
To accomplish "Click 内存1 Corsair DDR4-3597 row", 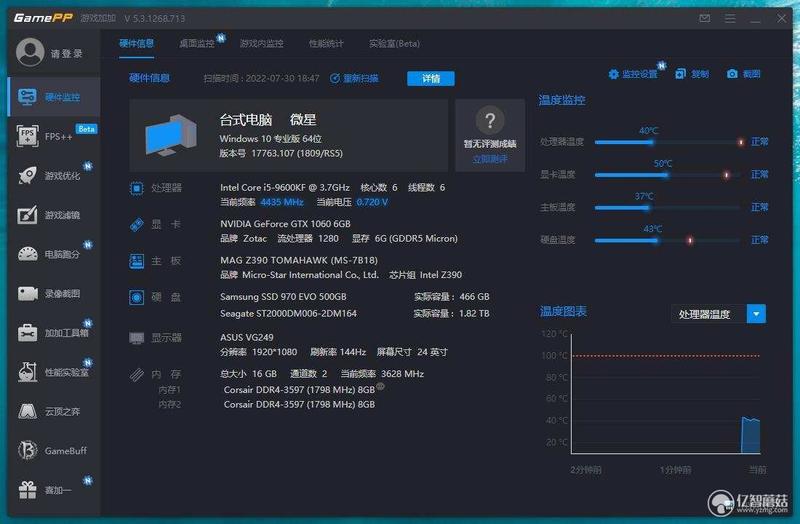I will (x=299, y=390).
